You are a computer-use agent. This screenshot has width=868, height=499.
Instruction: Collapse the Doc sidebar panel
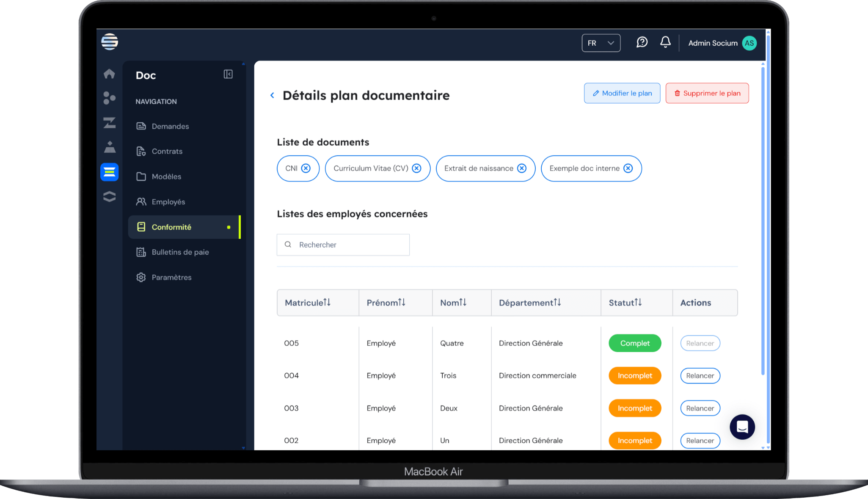coord(228,74)
